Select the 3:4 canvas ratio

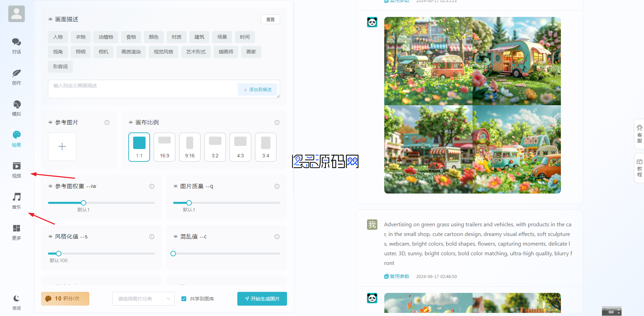click(x=266, y=147)
